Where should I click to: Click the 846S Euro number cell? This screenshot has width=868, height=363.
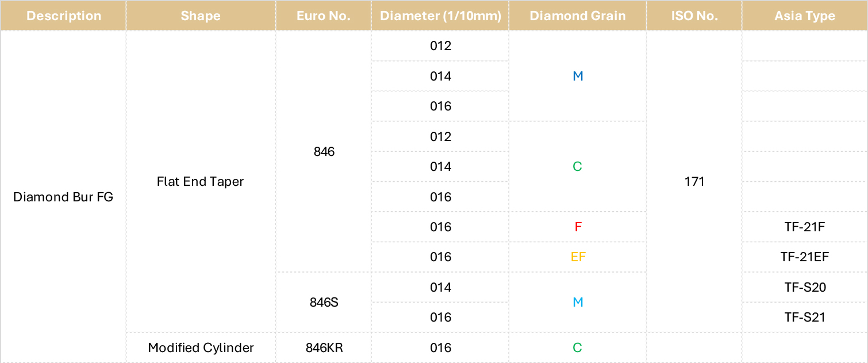324,302
